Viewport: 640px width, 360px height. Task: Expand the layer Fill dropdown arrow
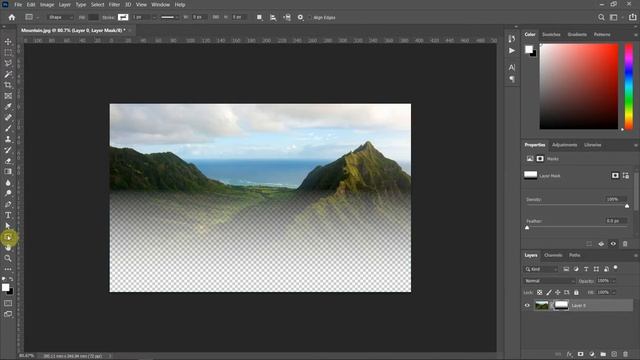[x=613, y=292]
